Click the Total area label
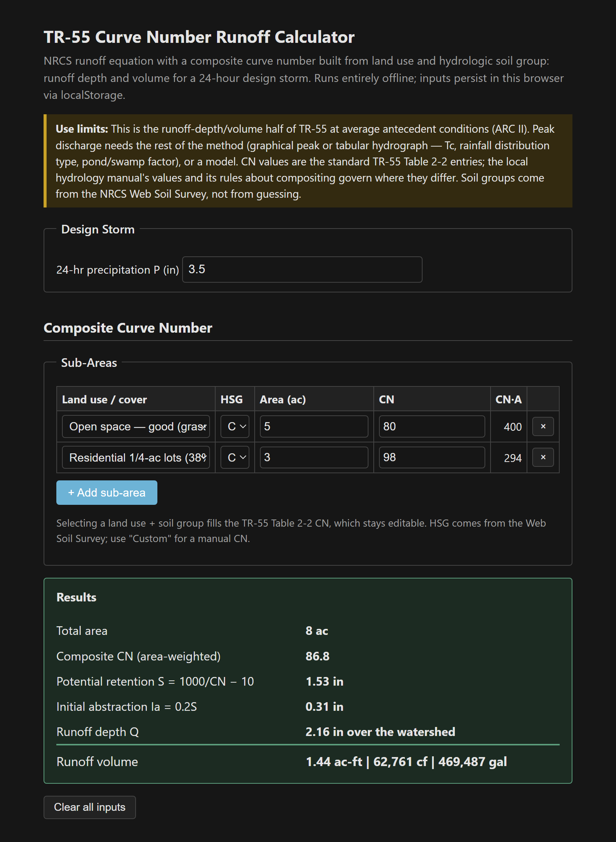 tap(82, 630)
